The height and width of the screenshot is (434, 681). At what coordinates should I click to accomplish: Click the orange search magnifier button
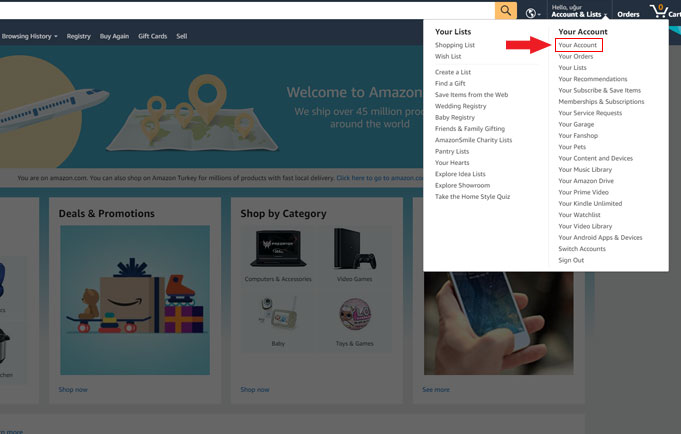pos(507,11)
